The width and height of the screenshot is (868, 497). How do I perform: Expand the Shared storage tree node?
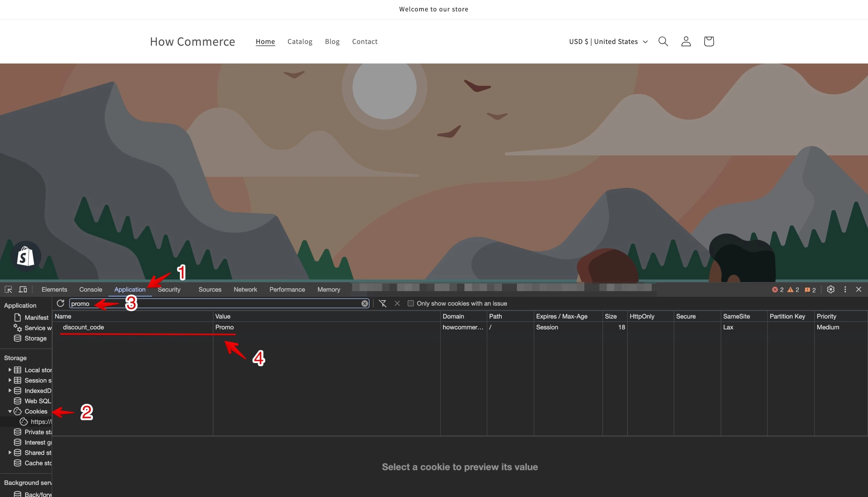coord(10,452)
